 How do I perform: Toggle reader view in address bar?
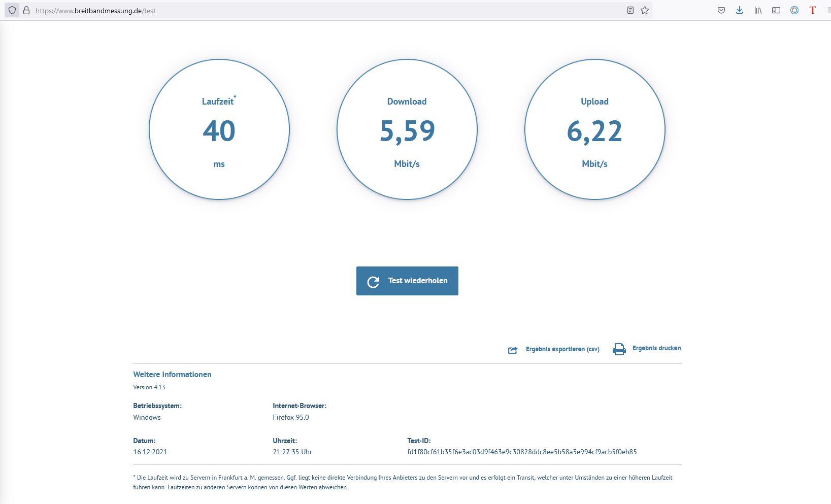click(630, 10)
